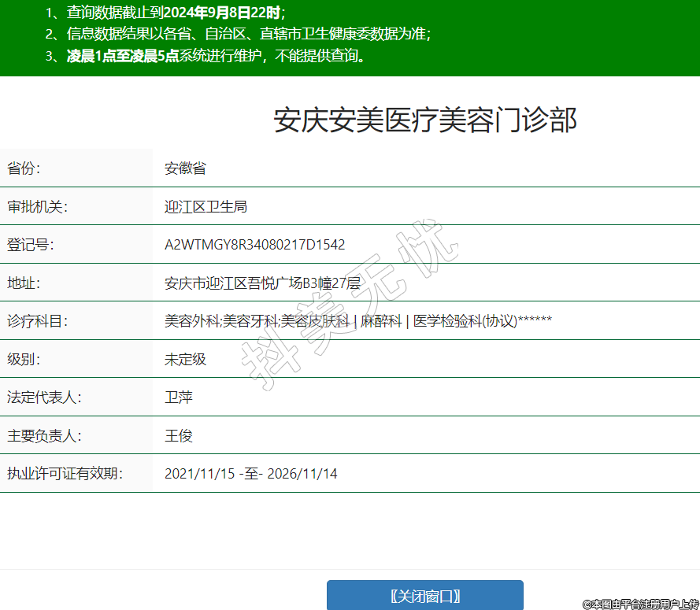Click the clinic title 安庆安美医疗美容门诊部
Image resolution: width=700 pixels, height=610 pixels.
425,120
